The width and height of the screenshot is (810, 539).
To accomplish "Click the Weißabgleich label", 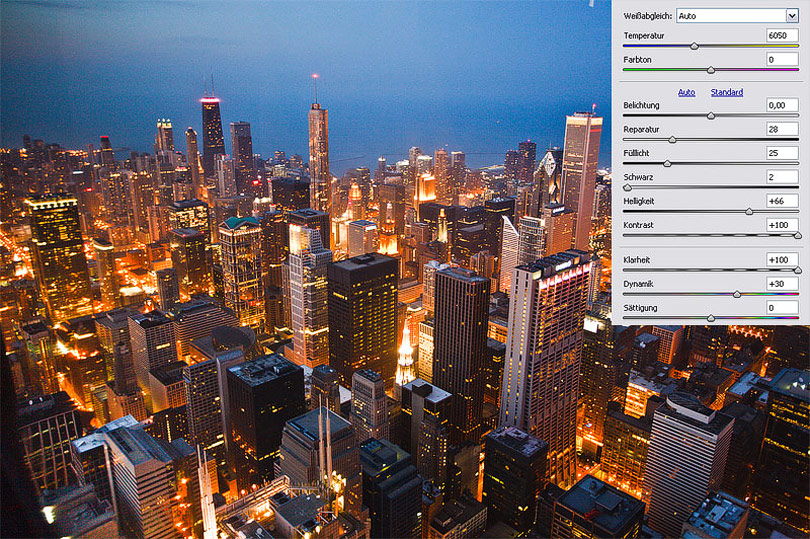I will (648, 16).
